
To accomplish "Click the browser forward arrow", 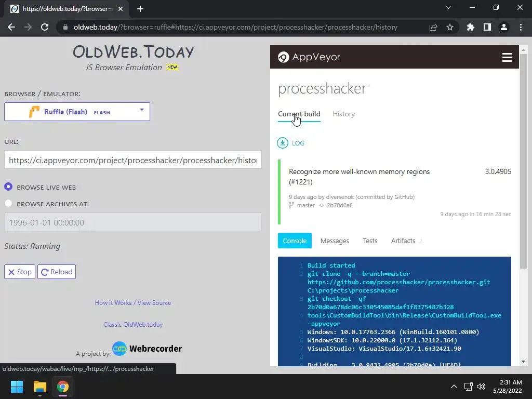I will click(x=28, y=27).
